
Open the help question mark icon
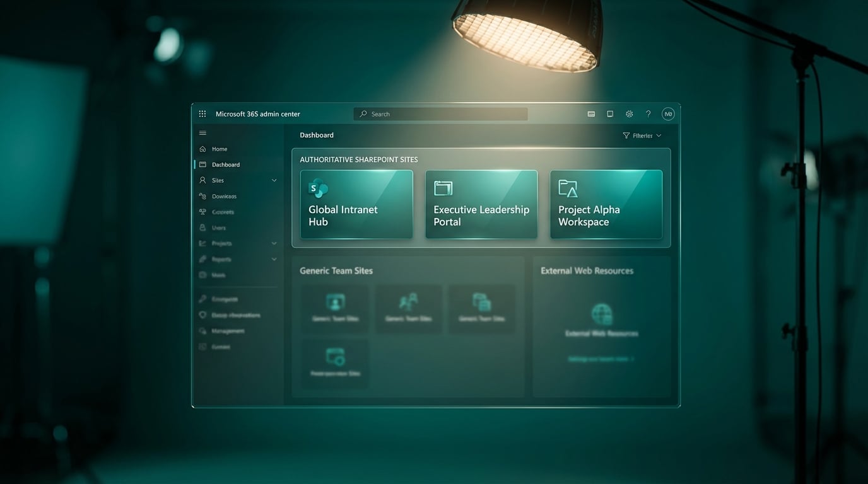(648, 114)
